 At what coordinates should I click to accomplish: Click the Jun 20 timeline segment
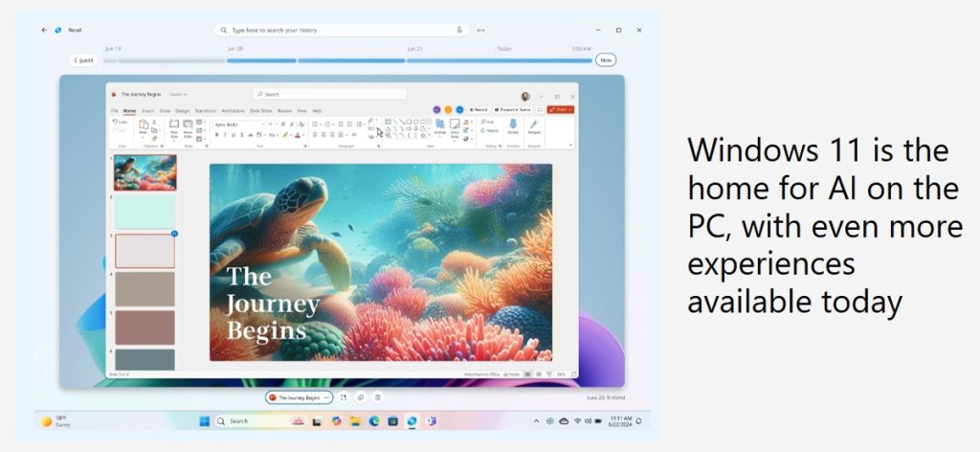click(261, 60)
